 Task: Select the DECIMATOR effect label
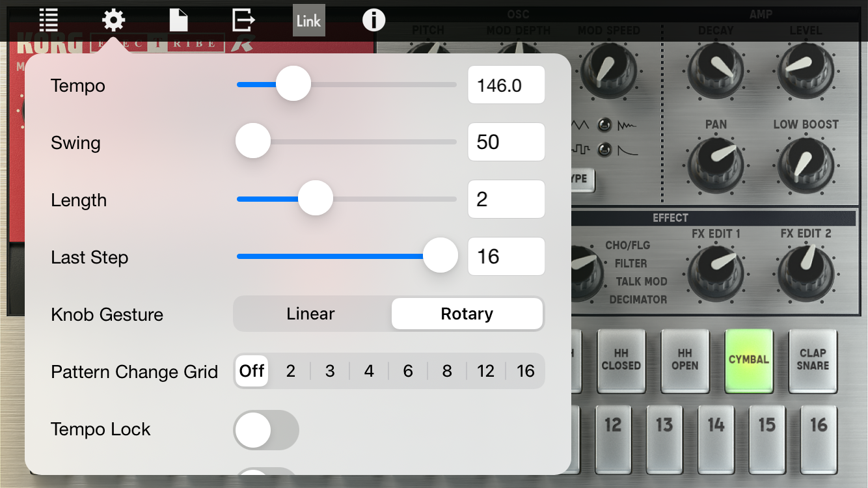tap(638, 299)
